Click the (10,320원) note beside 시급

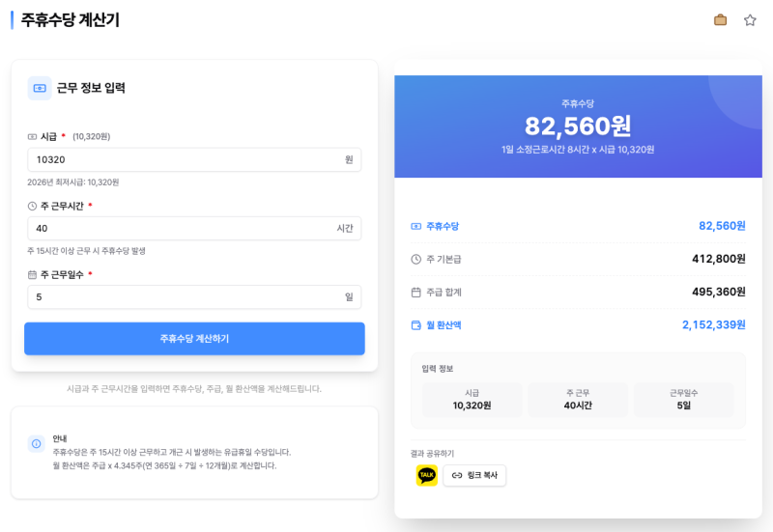point(91,136)
